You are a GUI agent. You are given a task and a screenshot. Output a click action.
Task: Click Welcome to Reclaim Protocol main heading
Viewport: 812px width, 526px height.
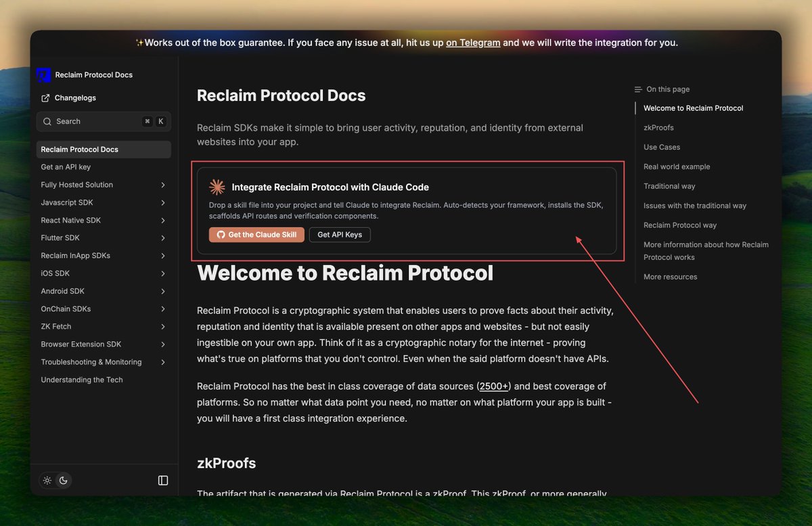(345, 273)
